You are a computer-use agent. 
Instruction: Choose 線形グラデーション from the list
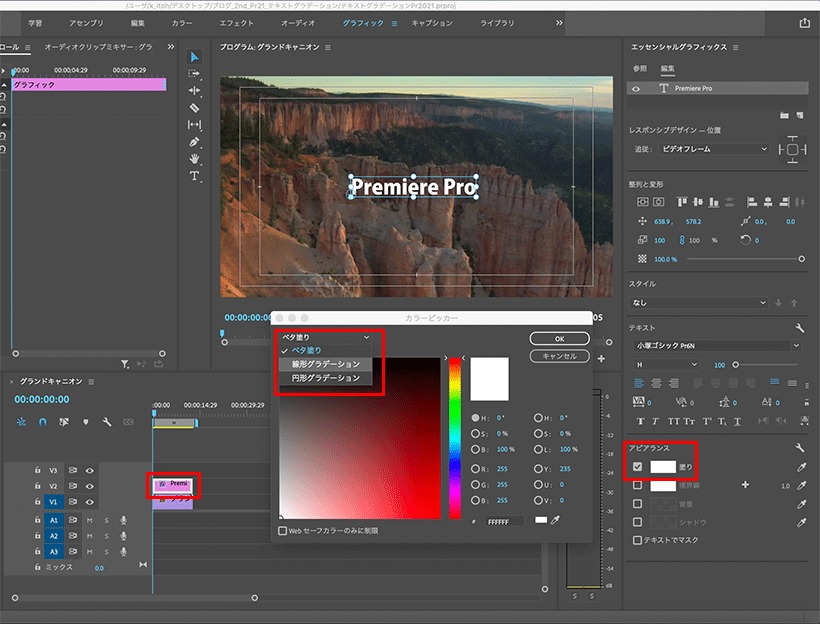click(325, 364)
